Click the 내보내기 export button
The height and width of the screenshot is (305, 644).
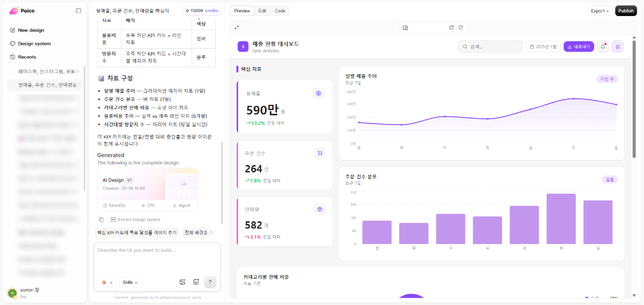point(579,47)
